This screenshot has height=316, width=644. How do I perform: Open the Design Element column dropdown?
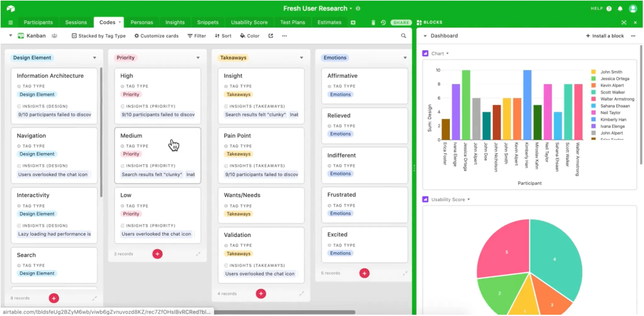click(94, 58)
